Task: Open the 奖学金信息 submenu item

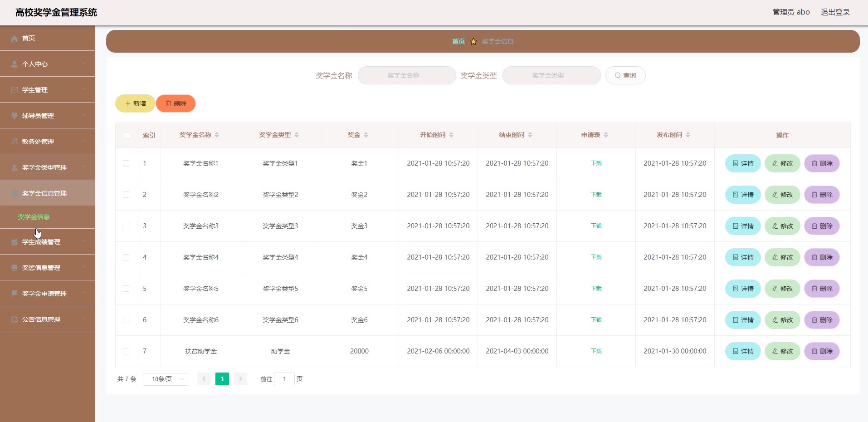Action: point(34,217)
